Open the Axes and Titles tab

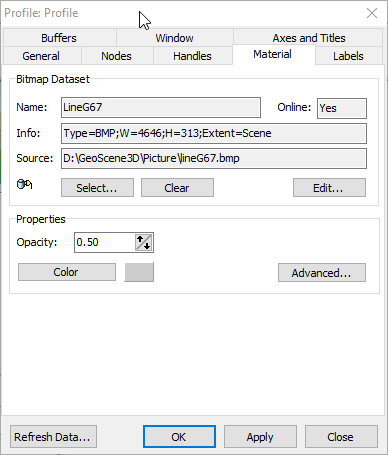point(309,38)
